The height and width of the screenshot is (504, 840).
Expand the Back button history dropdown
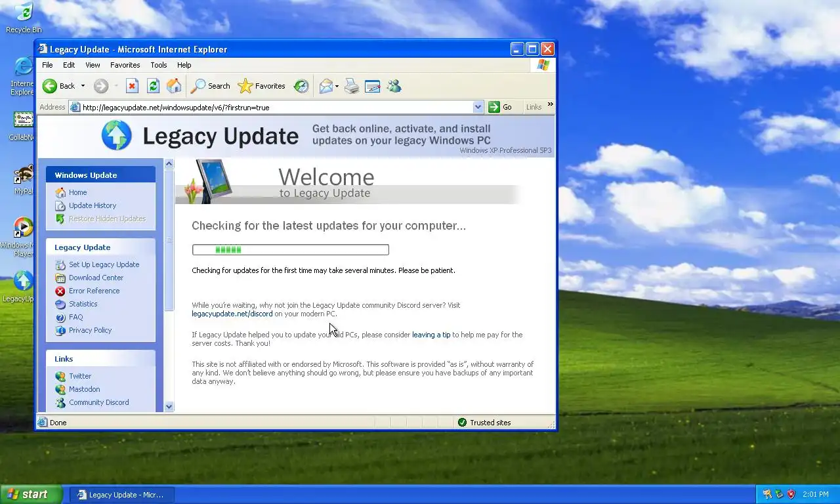click(x=83, y=86)
